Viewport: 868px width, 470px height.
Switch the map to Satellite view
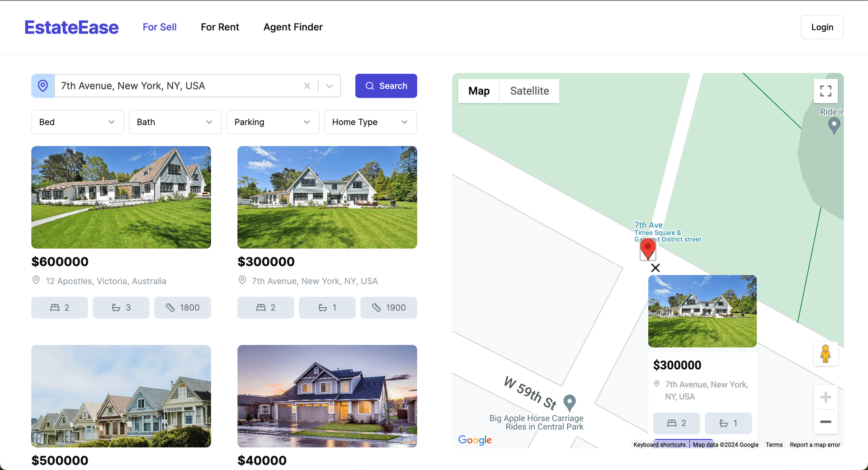pyautogui.click(x=529, y=91)
